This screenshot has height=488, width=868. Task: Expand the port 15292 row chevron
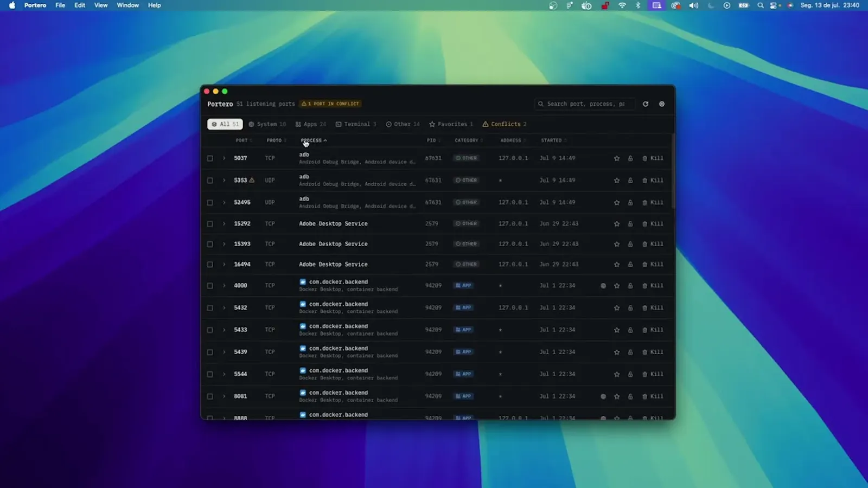coord(224,224)
